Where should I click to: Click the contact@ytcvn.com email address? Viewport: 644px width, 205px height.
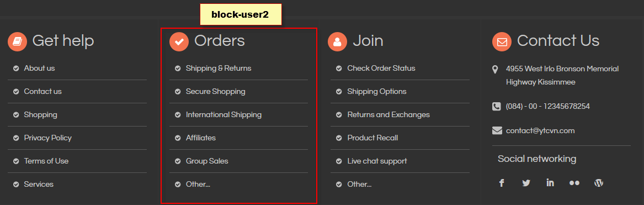click(540, 131)
